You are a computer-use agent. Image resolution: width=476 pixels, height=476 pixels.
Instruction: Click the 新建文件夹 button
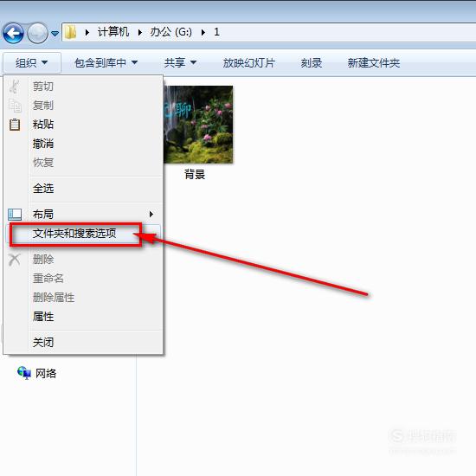click(x=373, y=63)
